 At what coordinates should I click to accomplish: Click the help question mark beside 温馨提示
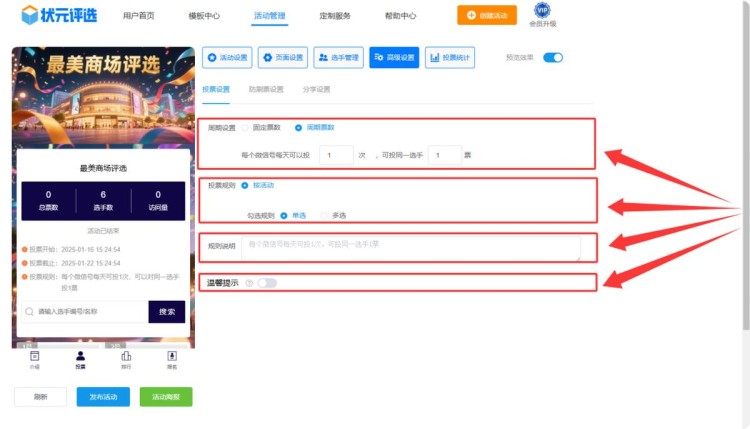click(248, 283)
